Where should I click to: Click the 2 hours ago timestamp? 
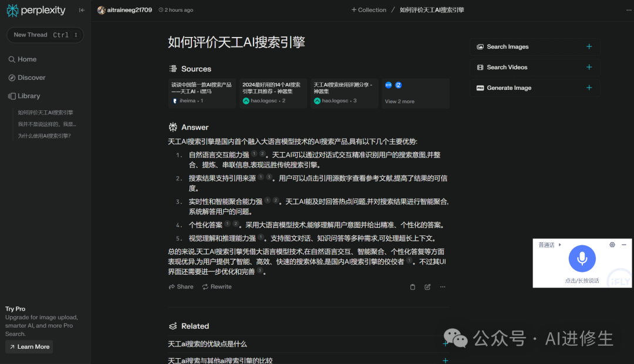point(176,10)
